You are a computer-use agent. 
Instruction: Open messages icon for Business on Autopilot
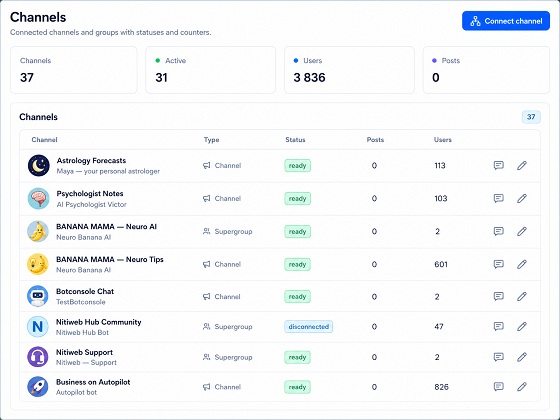pyautogui.click(x=499, y=386)
